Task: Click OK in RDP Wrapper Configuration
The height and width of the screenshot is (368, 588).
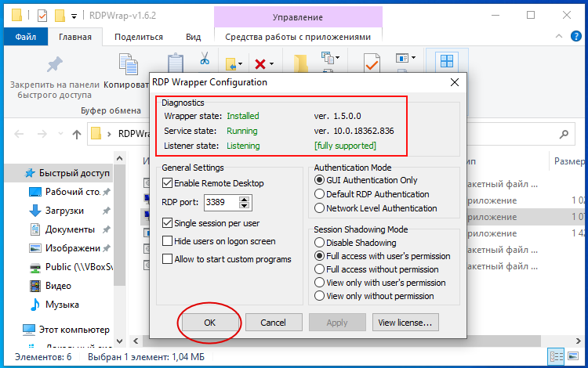Action: click(209, 323)
